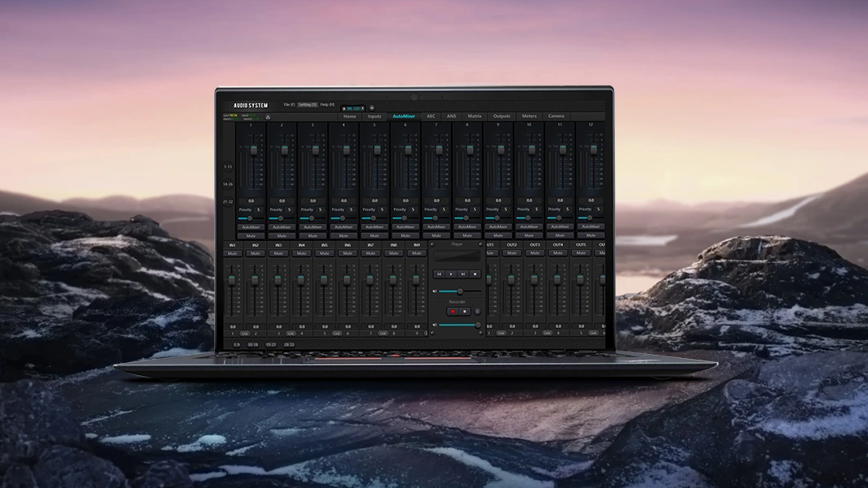868x488 pixels.
Task: Click the Player volume speaker icon
Action: [x=435, y=292]
